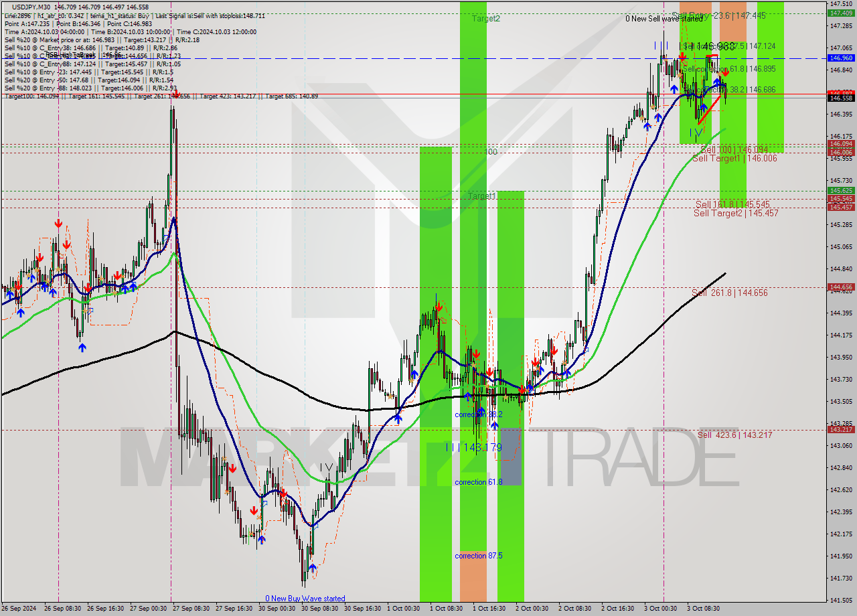857x616 pixels.
Task: Click the '2 Oct 00:30' time axis label
Action: tap(532, 609)
